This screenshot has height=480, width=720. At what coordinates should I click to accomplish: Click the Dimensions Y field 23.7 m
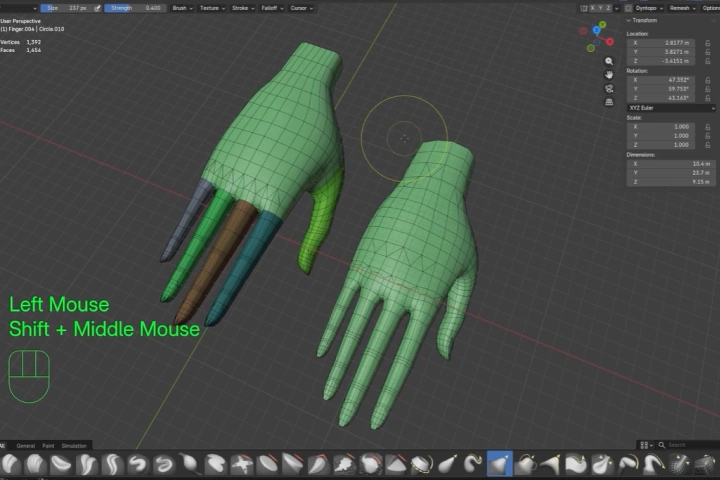pos(671,173)
